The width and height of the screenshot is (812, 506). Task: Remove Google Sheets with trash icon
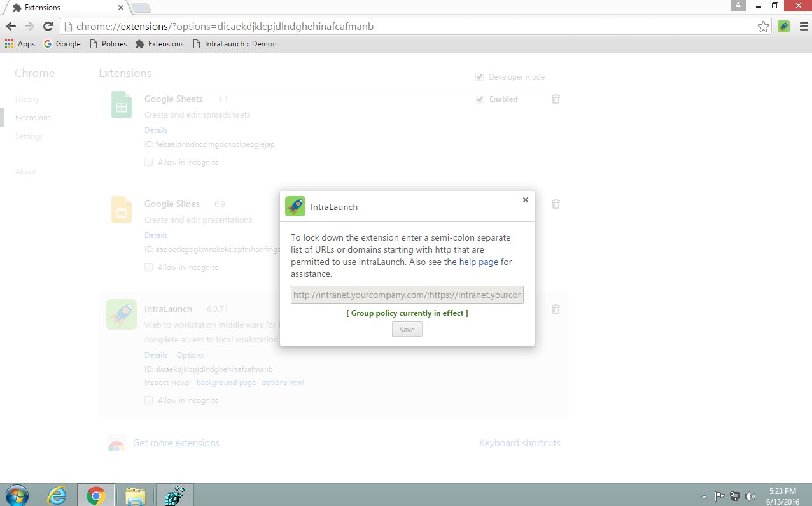pyautogui.click(x=556, y=99)
